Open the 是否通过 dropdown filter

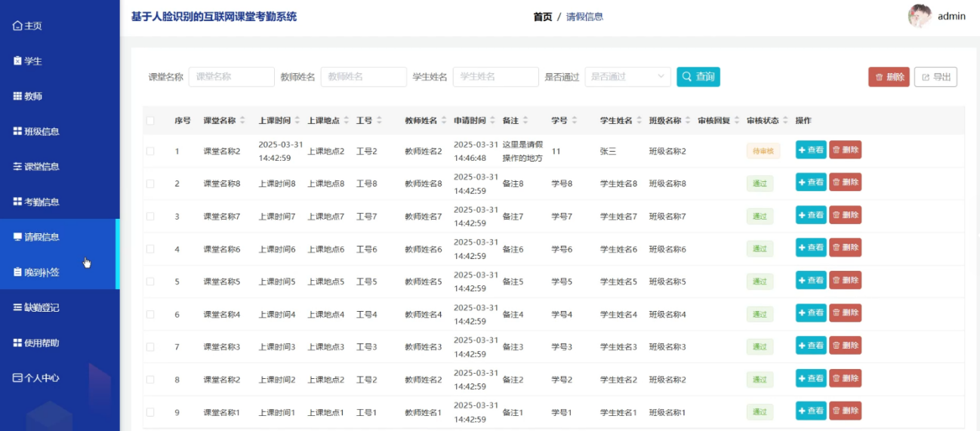click(x=627, y=76)
